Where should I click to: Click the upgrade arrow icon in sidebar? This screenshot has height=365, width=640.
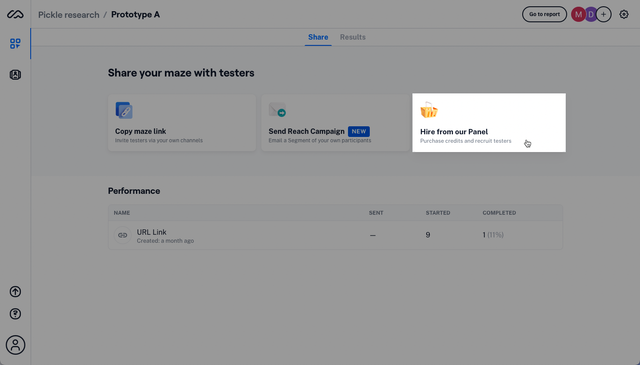[x=15, y=292]
